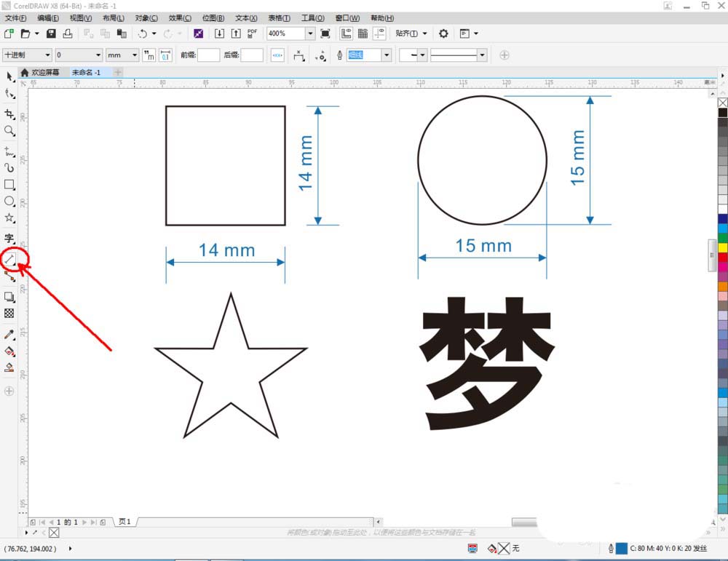
Task: Click the 页1 page tab
Action: [125, 522]
